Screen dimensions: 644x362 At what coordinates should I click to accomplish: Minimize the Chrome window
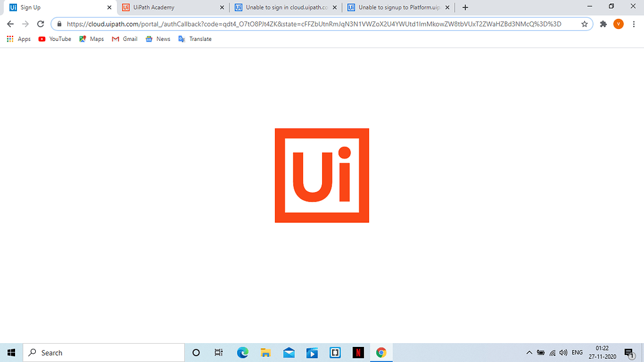coord(589,6)
